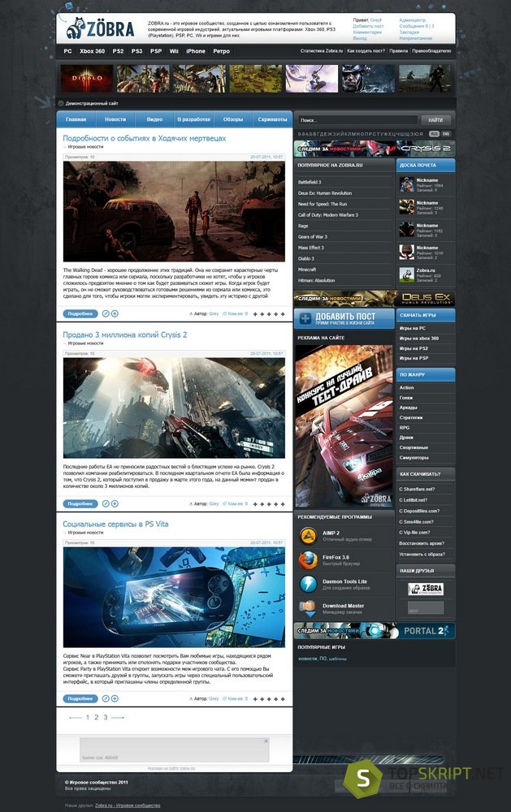Image resolution: width=511 pixels, height=812 pixels.
Task: Open the FireFox 3.6 icon
Action: coord(308,559)
